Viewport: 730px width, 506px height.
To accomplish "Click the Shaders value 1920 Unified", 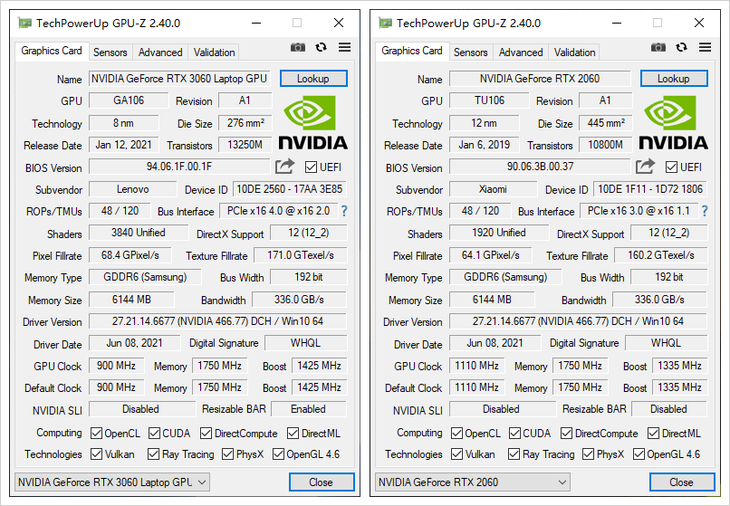I will 499,233.
